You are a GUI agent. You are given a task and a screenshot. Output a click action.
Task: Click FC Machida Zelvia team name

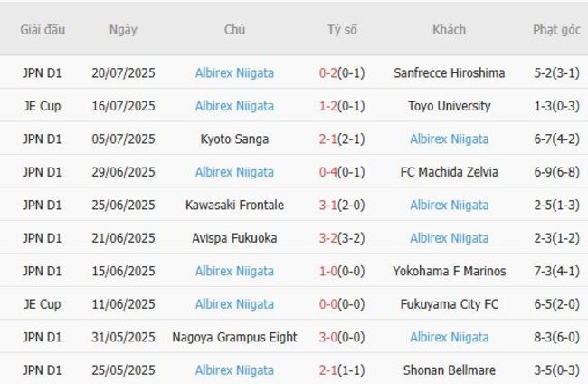click(449, 172)
